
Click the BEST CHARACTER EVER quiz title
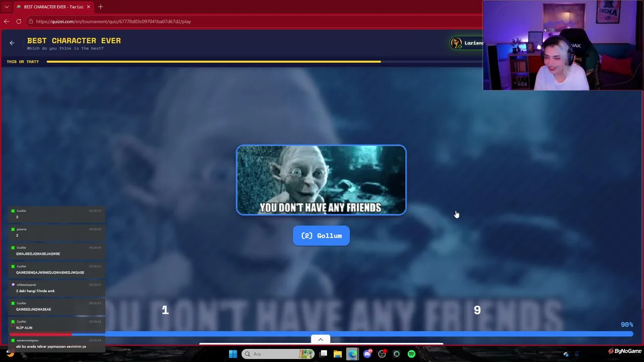coord(74,40)
